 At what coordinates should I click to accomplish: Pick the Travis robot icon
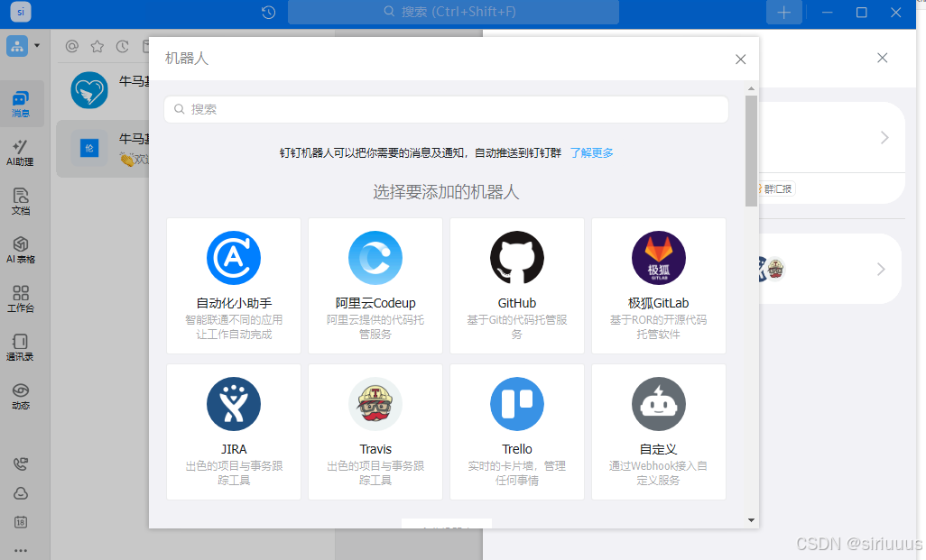tap(375, 404)
